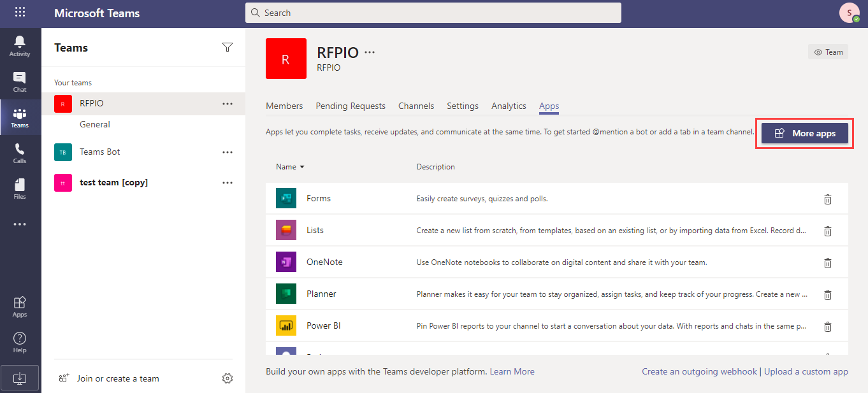Click Upload a custom app link
Screen dimensions: 868x393
[806, 371]
